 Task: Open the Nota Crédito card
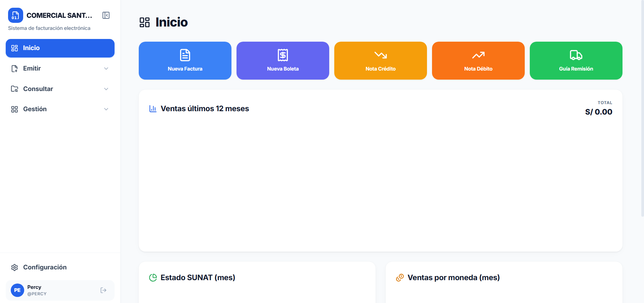tap(381, 60)
